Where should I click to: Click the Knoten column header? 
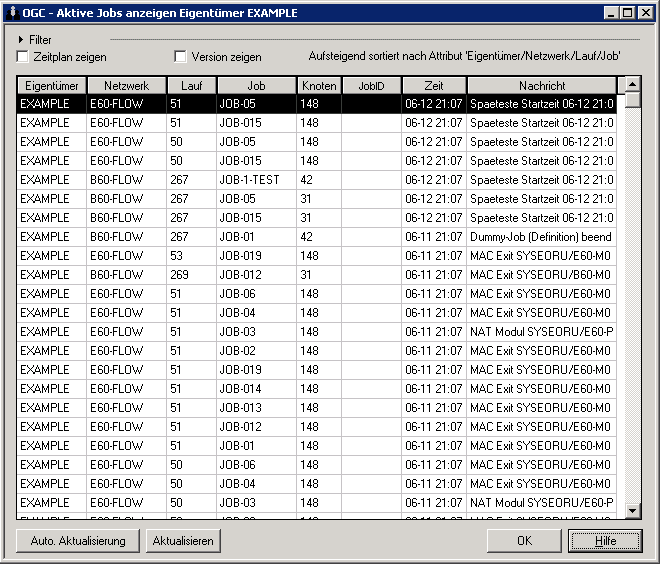click(x=319, y=86)
